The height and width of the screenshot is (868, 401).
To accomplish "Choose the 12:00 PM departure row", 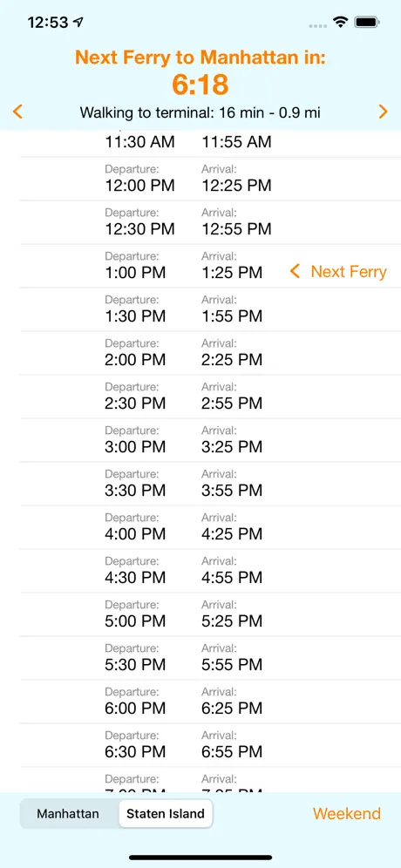I will tap(210, 179).
